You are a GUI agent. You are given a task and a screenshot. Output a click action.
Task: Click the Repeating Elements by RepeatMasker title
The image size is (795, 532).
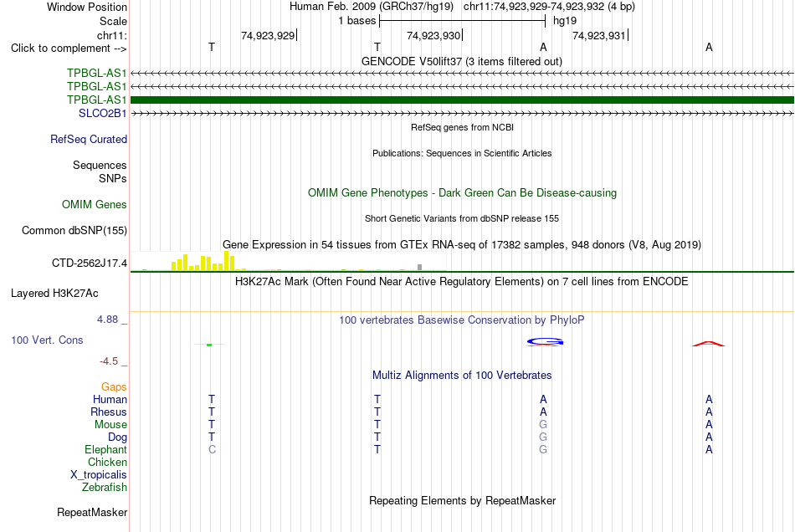463,500
